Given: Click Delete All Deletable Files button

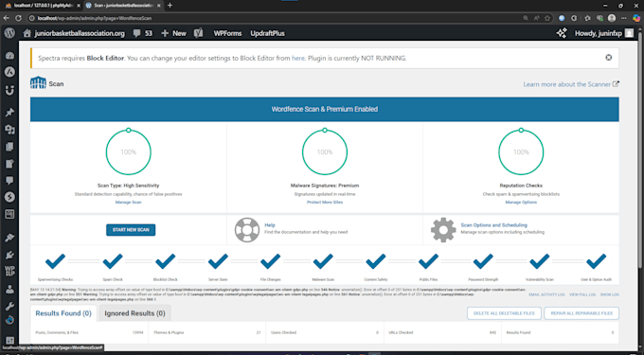Looking at the screenshot, I should click(x=504, y=313).
